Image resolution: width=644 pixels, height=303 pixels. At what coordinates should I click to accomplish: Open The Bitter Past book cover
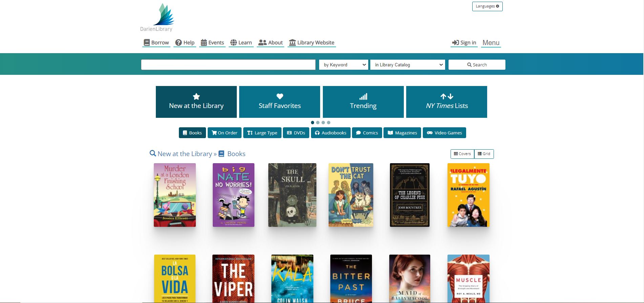click(x=351, y=279)
